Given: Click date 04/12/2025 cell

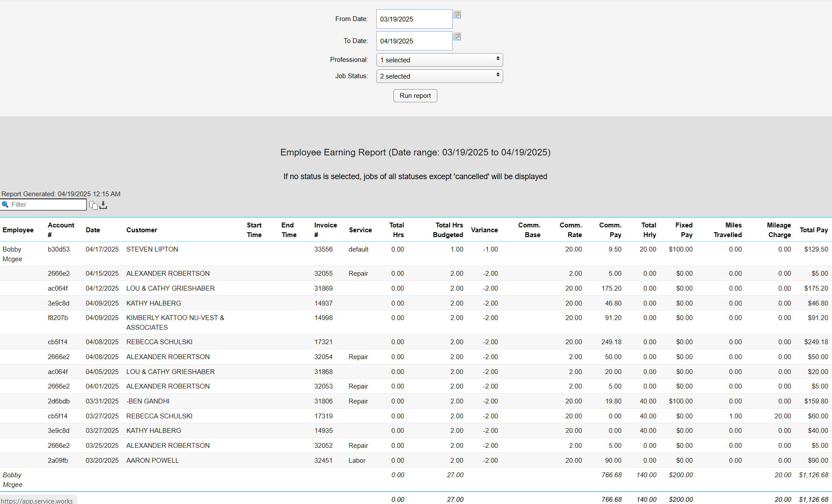Looking at the screenshot, I should 102,288.
